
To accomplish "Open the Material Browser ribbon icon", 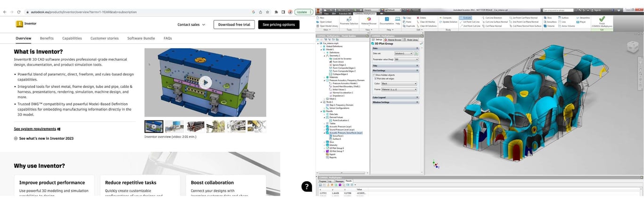I will tap(369, 19).
